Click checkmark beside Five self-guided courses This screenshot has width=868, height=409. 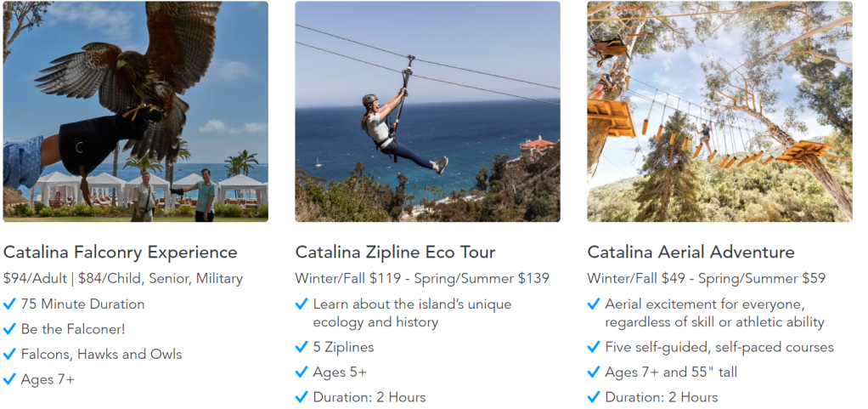[x=594, y=347]
